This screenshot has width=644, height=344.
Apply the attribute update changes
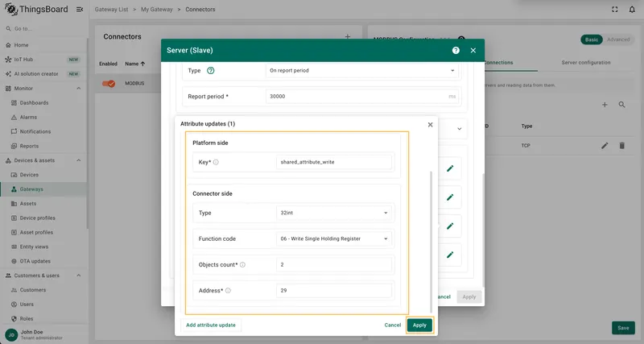[x=419, y=325]
